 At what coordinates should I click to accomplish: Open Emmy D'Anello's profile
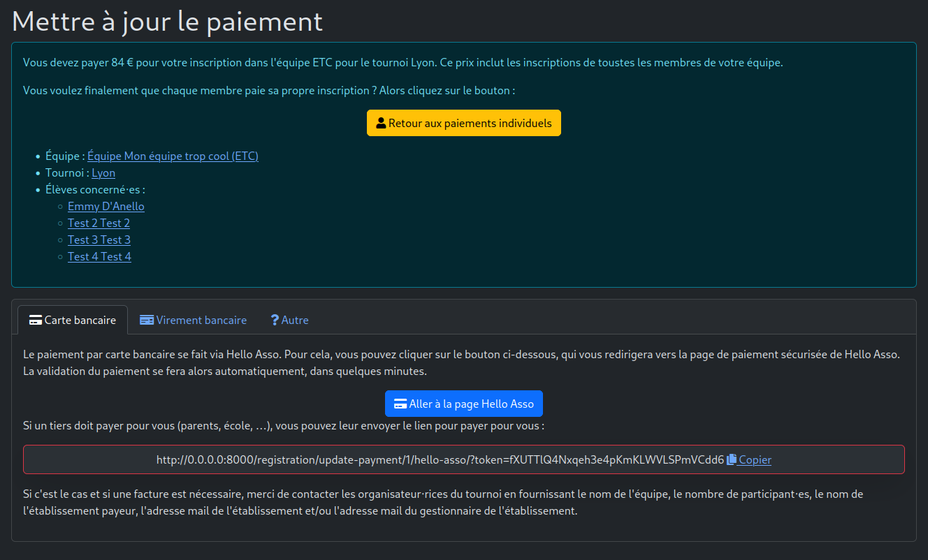click(106, 206)
